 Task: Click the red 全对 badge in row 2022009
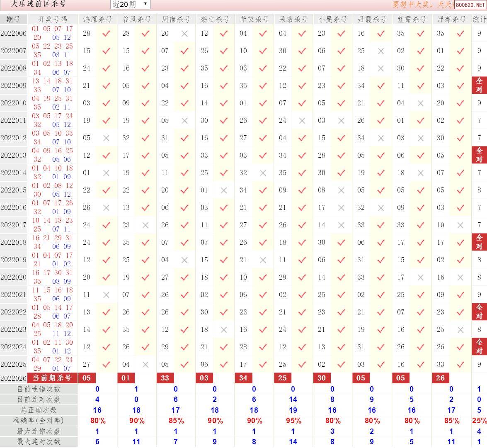[479, 85]
